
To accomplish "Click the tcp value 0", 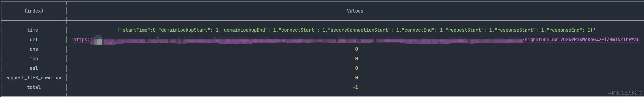I will point(356,59).
